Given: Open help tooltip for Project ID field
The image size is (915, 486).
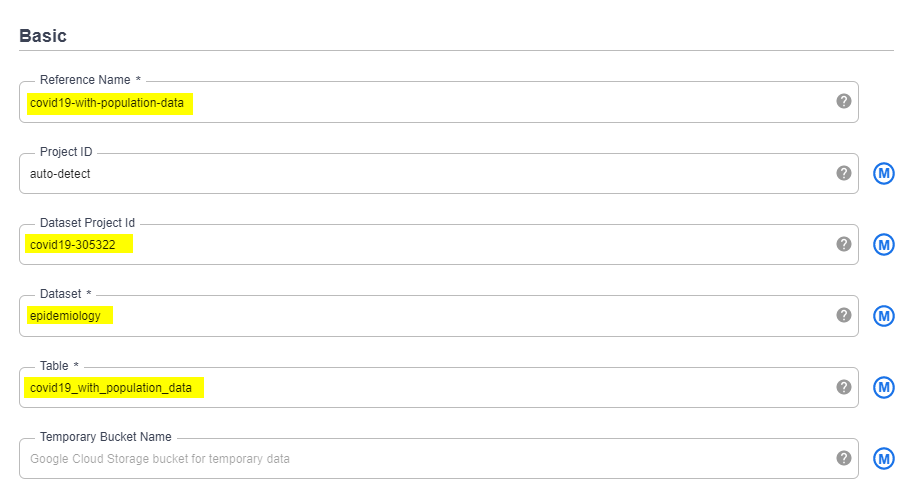Looking at the screenshot, I should click(x=844, y=173).
